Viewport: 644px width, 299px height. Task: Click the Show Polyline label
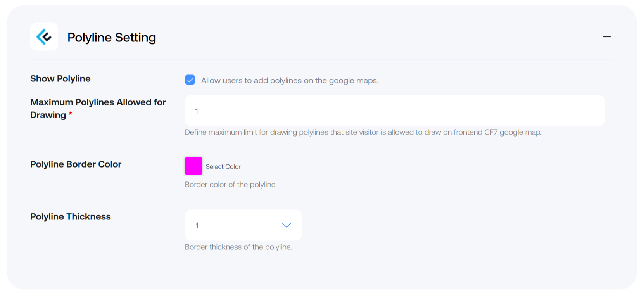pyautogui.click(x=60, y=79)
